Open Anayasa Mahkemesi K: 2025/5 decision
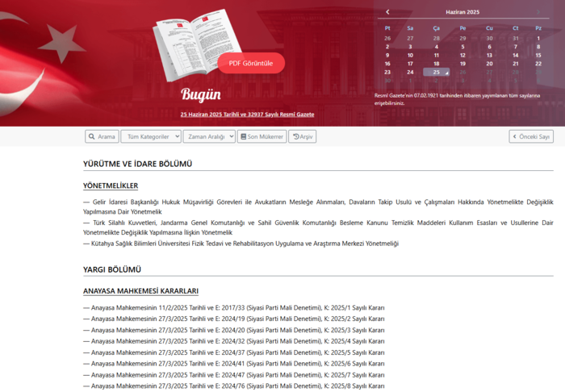Screen dimensions: 565x392 pos(234,352)
